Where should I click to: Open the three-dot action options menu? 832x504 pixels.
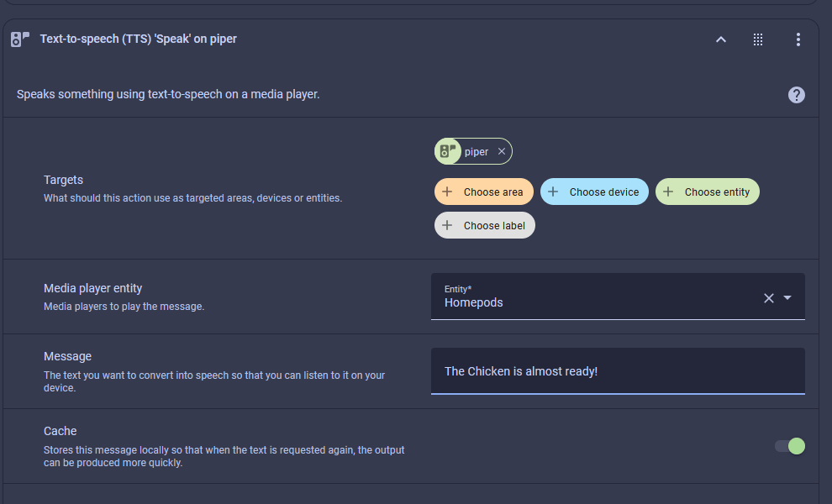798,39
